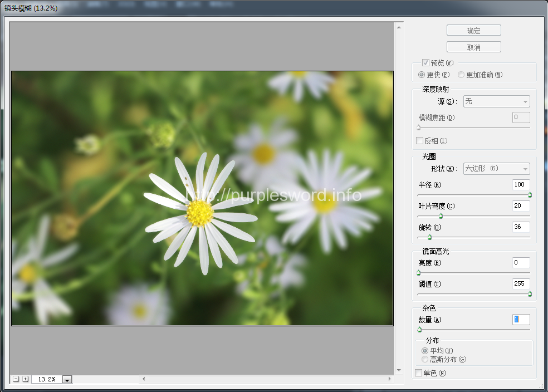Click the preview vertical scrollbar up arrow
The image size is (548, 392).
click(399, 26)
